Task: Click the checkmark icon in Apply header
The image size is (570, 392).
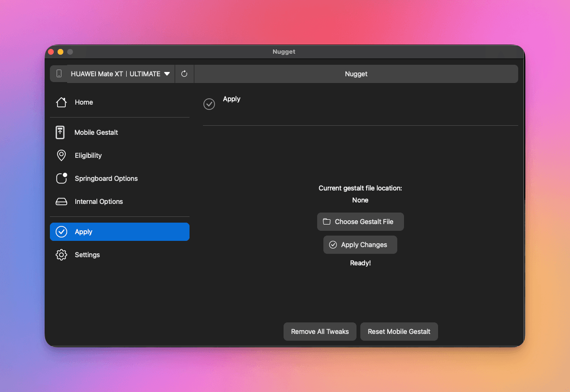Action: pyautogui.click(x=209, y=104)
